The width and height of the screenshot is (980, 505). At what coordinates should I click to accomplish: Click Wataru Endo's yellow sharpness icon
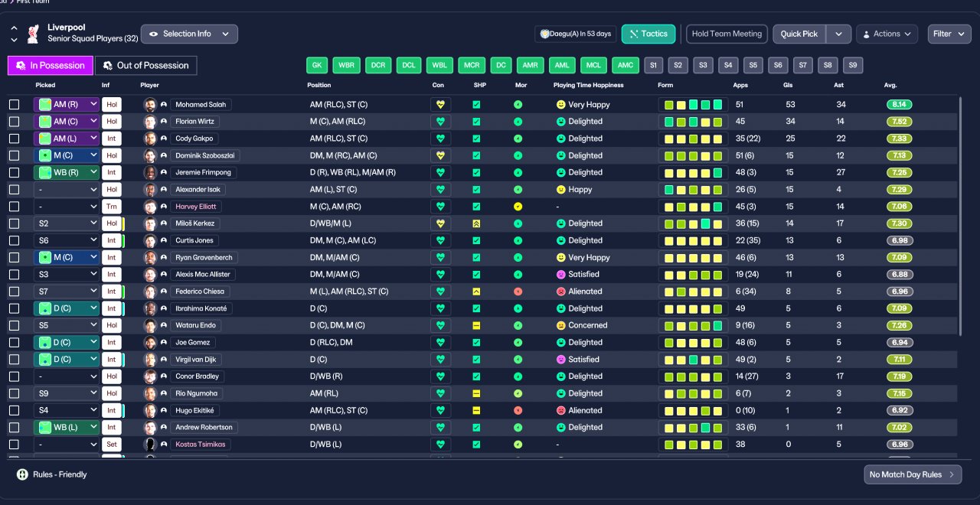coord(476,325)
